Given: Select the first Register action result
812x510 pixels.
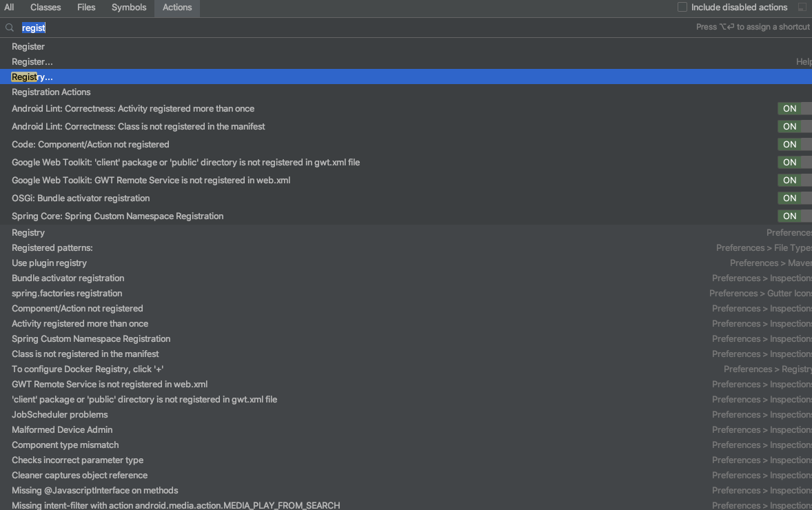Looking at the screenshot, I should (x=28, y=47).
